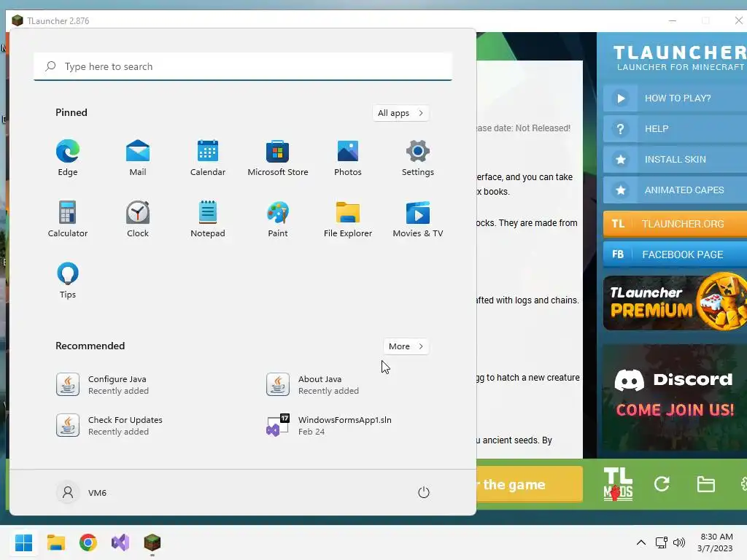Open Settings from pinned apps

point(418,158)
